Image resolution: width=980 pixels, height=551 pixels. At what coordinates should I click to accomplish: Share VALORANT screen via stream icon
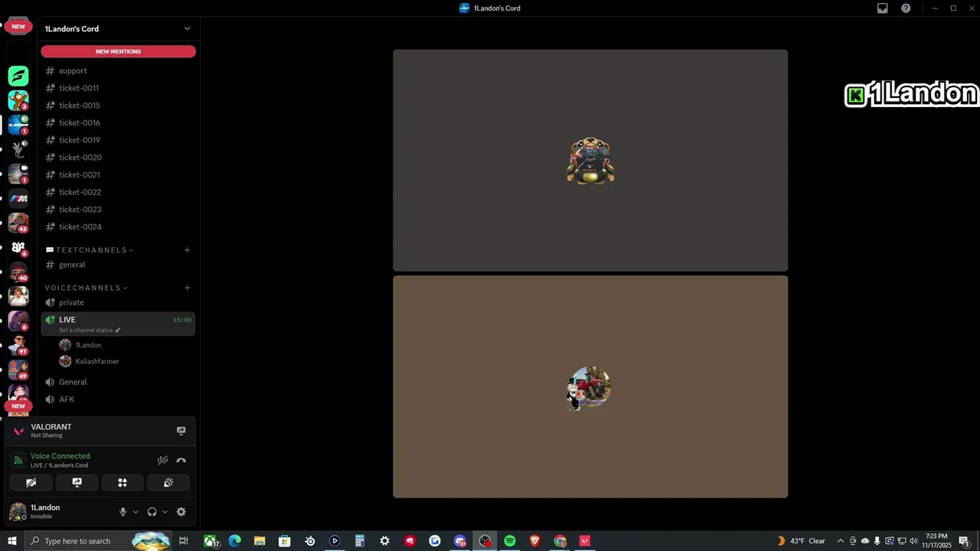coord(181,431)
